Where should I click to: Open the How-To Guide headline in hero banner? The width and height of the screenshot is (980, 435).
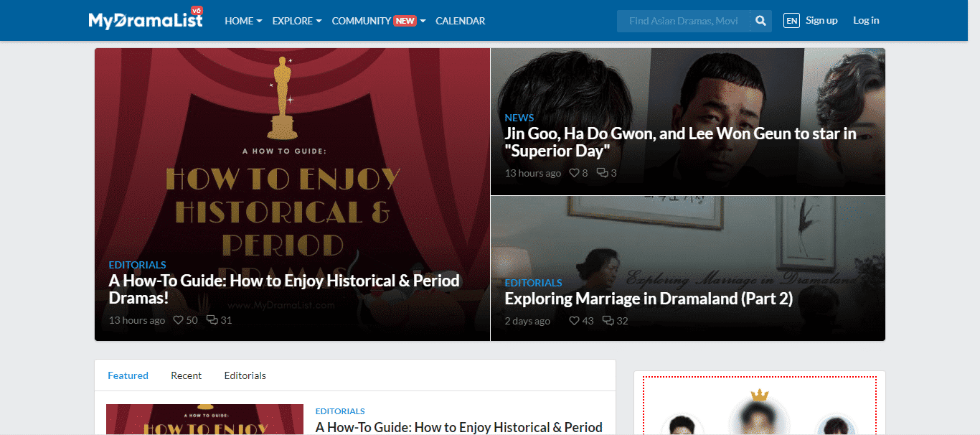(x=284, y=289)
